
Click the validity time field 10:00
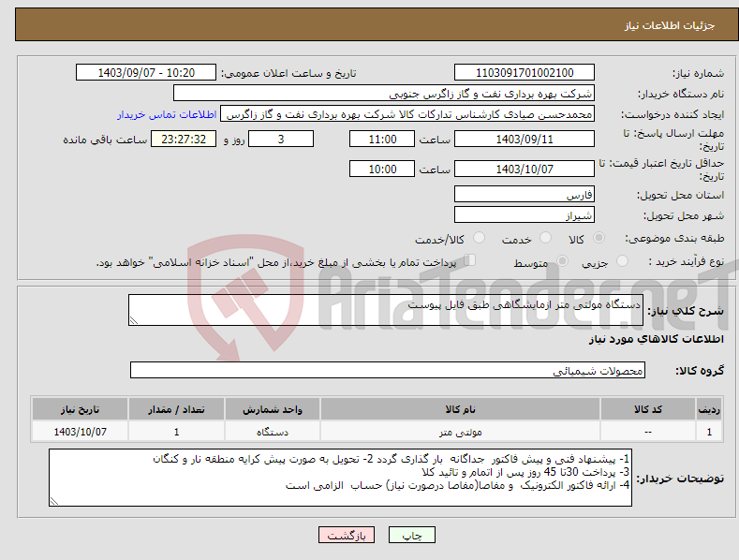click(x=382, y=169)
